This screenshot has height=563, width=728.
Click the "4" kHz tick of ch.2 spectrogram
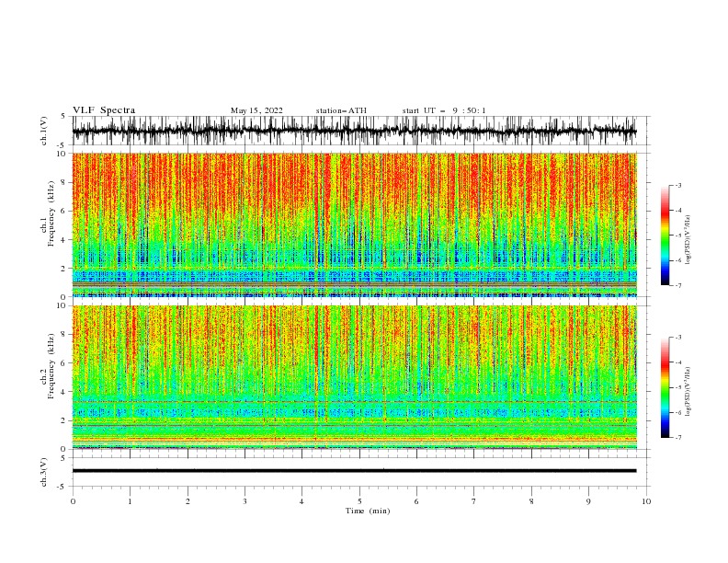64,392
